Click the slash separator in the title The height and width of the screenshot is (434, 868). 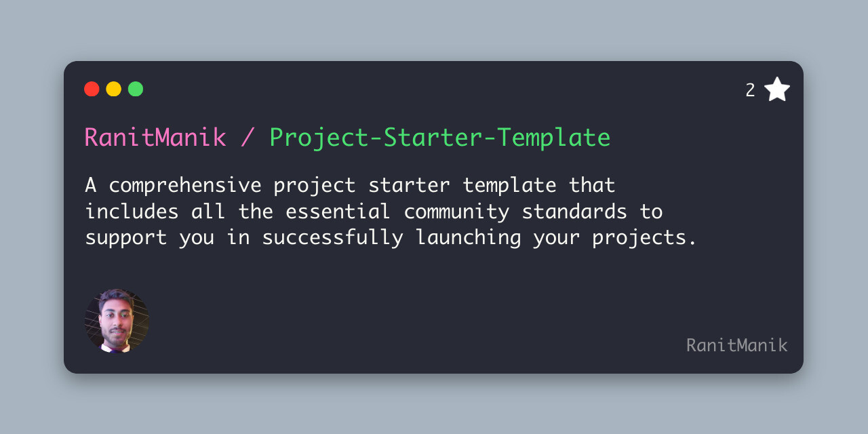(x=248, y=138)
